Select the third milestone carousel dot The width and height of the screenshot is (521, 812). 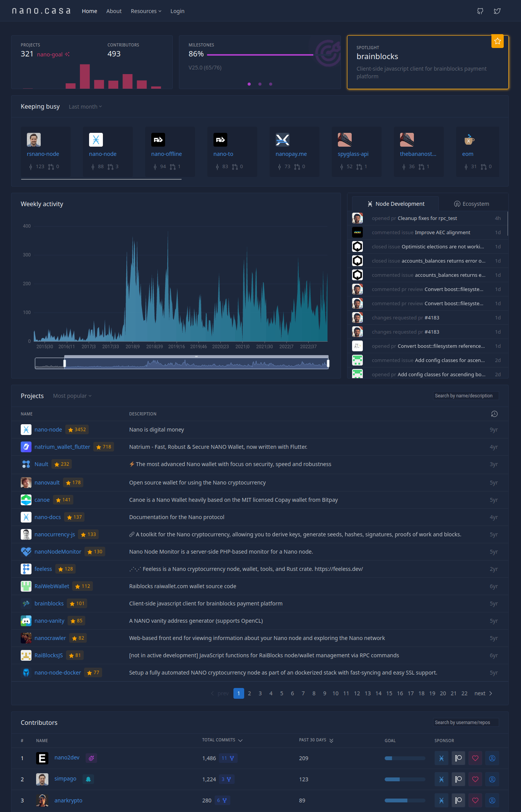click(x=271, y=84)
